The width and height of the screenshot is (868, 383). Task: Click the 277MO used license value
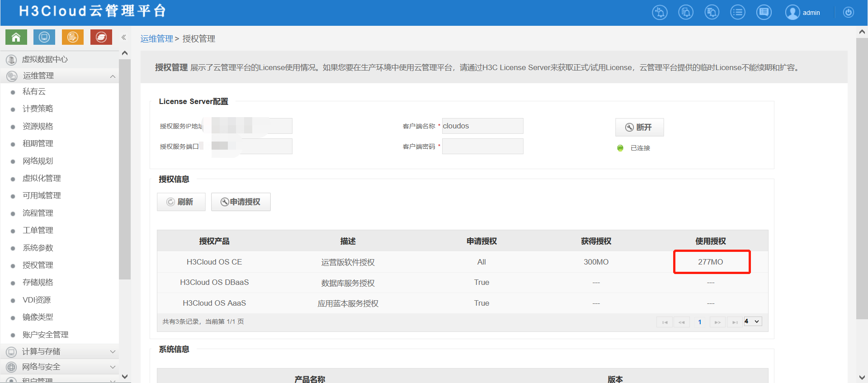point(710,262)
